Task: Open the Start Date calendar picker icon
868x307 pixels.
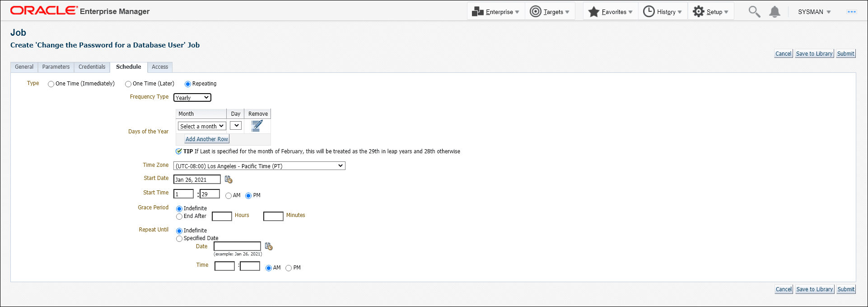Action: point(229,179)
